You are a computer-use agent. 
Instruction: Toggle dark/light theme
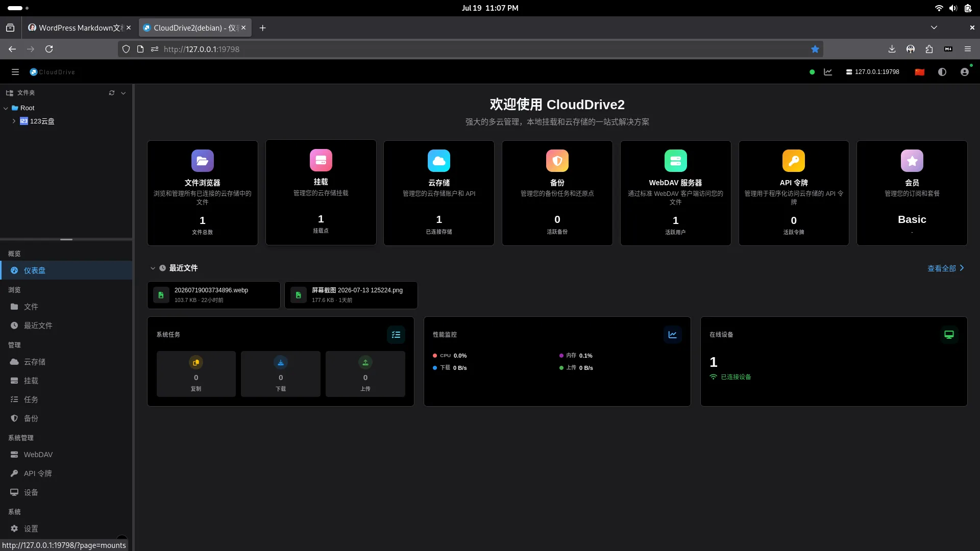tap(942, 72)
